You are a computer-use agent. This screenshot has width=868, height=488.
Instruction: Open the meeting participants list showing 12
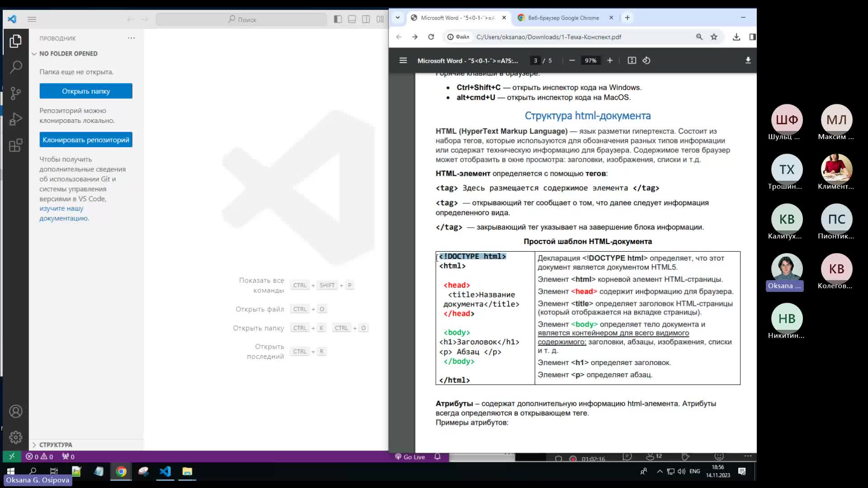[x=654, y=457]
